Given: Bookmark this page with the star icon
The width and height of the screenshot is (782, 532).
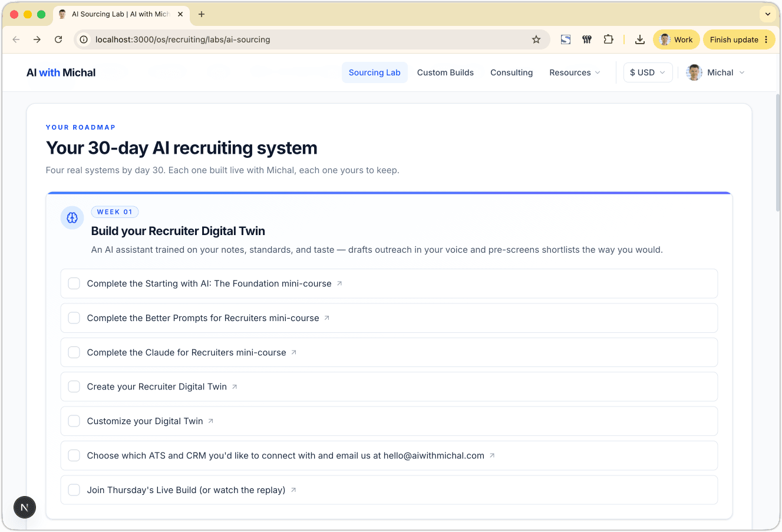Looking at the screenshot, I should click(x=536, y=39).
